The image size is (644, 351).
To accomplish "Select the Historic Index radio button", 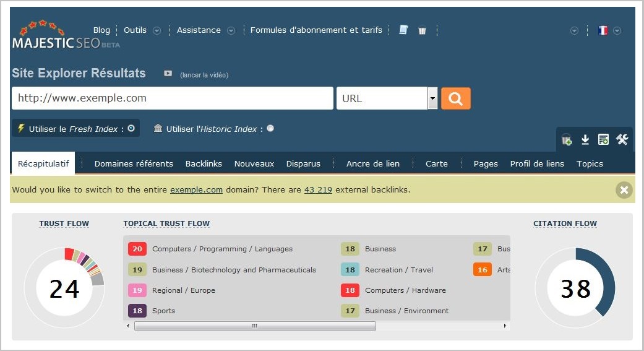I will pos(270,128).
